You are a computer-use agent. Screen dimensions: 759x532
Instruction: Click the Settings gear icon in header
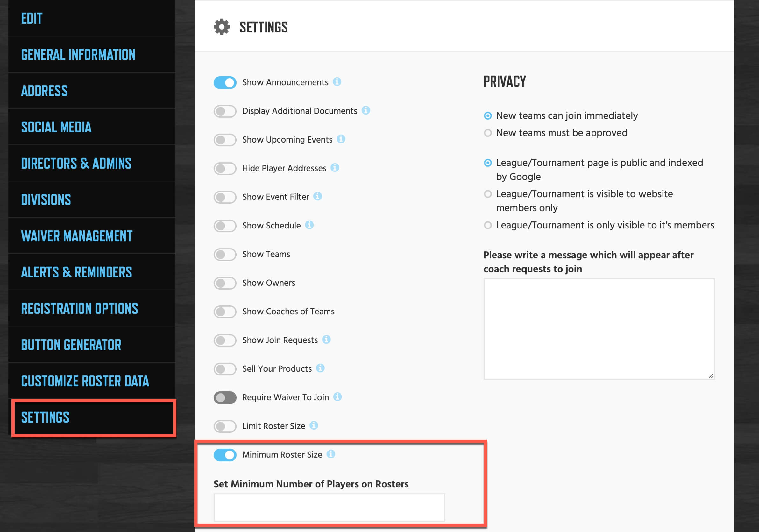coord(222,27)
